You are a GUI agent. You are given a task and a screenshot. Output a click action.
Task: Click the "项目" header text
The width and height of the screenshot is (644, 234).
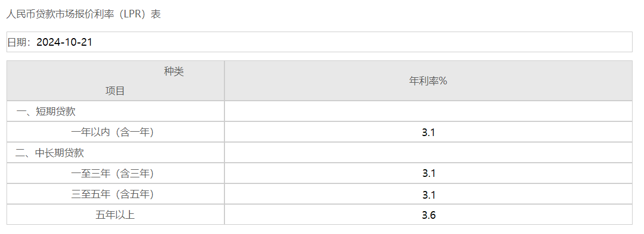coord(115,91)
